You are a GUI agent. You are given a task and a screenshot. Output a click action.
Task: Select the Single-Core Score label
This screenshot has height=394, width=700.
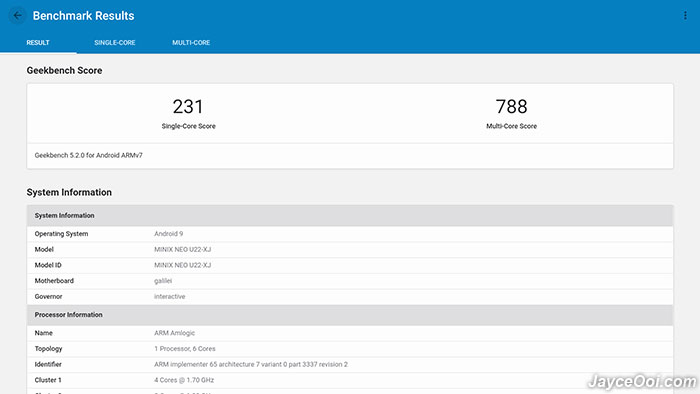[188, 126]
